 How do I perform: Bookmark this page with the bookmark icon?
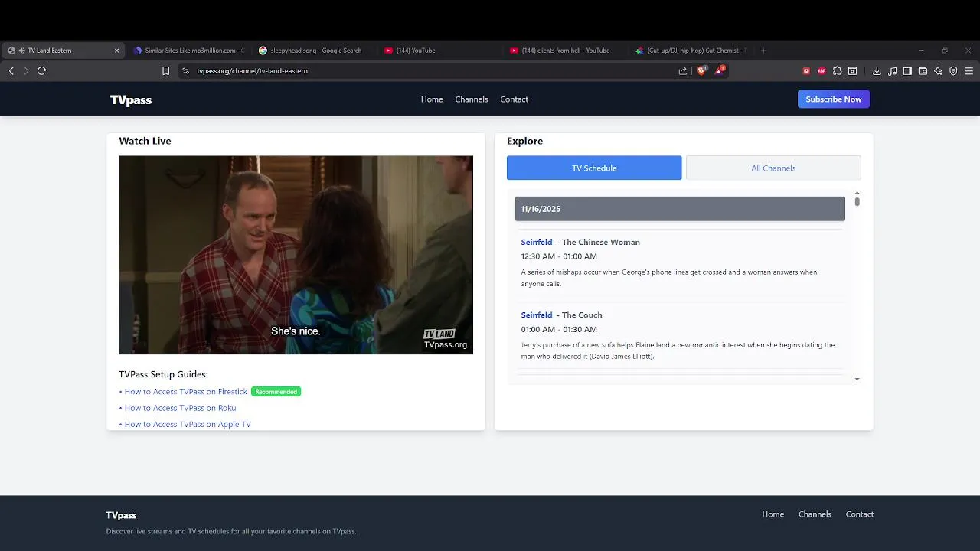165,70
